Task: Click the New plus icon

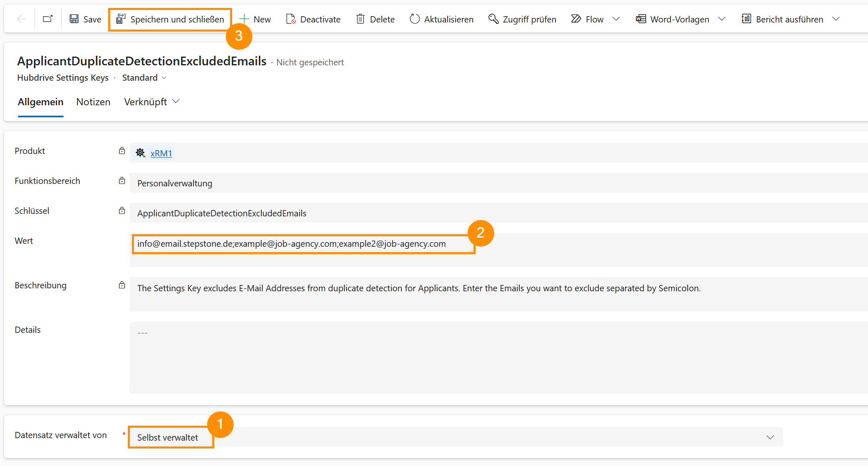Action: [x=244, y=19]
